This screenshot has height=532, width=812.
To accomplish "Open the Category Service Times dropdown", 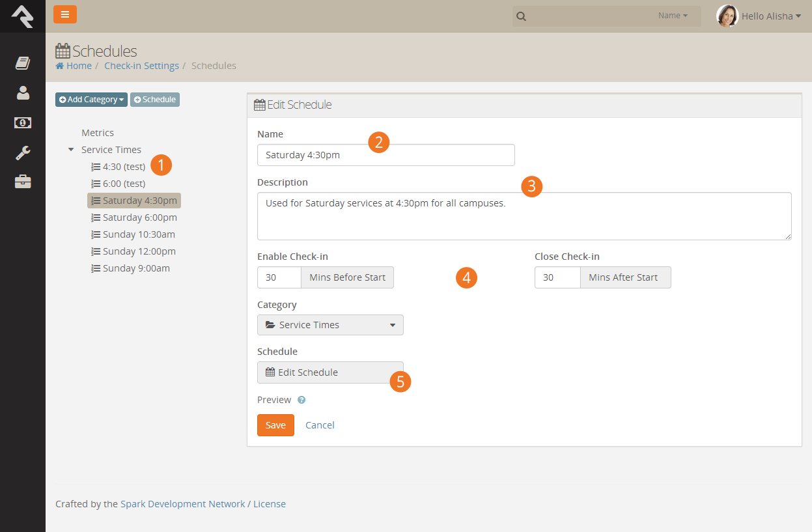I will [x=330, y=325].
